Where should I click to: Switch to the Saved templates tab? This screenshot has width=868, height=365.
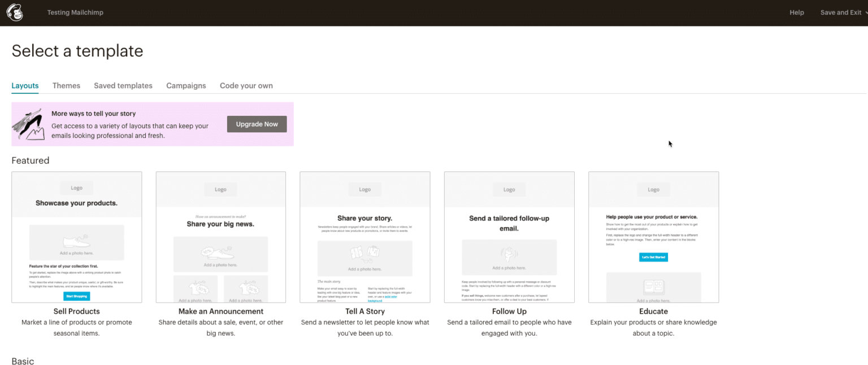point(123,85)
